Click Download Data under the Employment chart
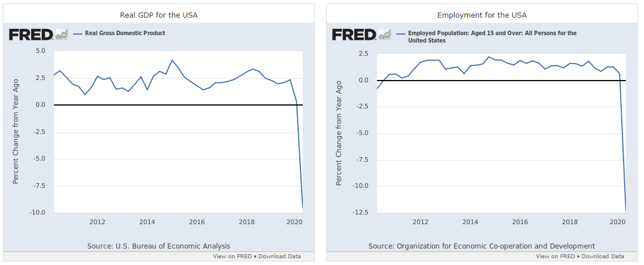This screenshot has width=644, height=265. click(x=603, y=256)
